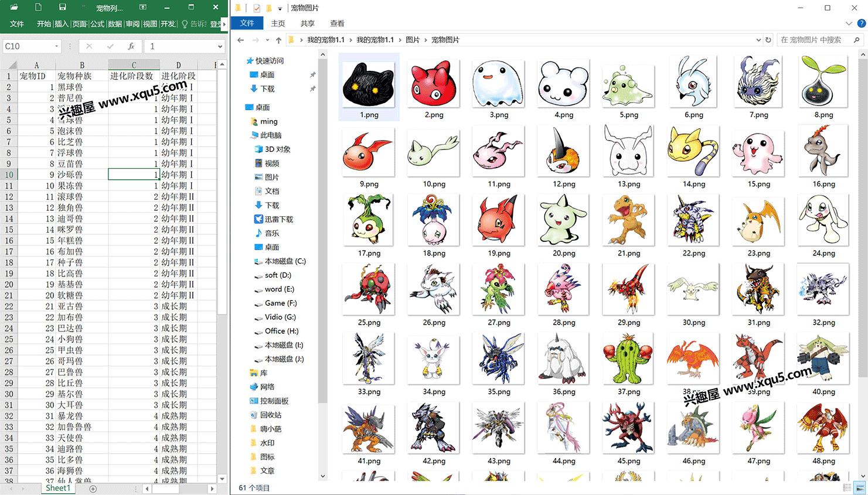The height and width of the screenshot is (495, 868).
Task: Open Explorer 主页 tab
Action: [x=278, y=23]
